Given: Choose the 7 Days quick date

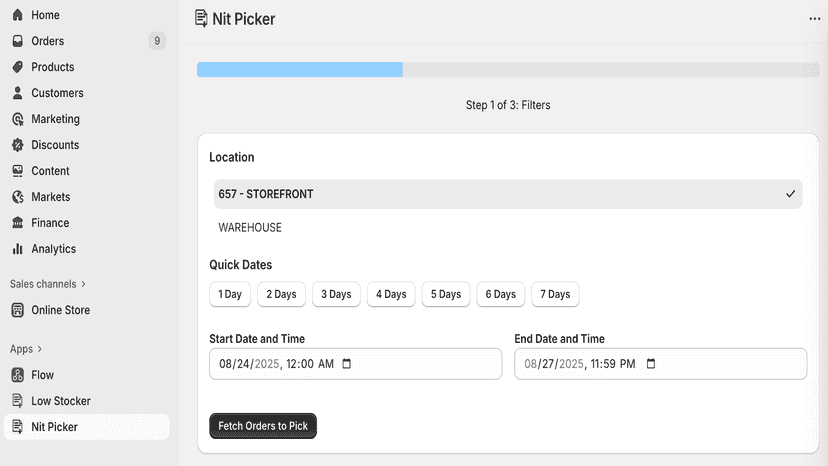Looking at the screenshot, I should point(555,294).
